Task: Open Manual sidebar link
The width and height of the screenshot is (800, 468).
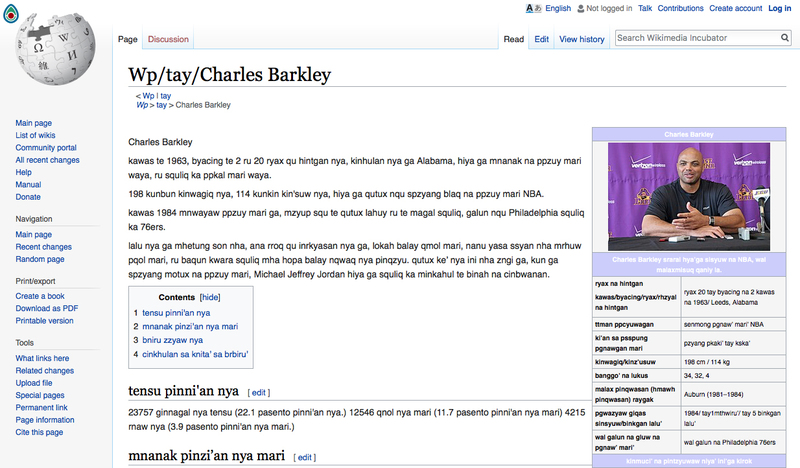Action: (x=28, y=184)
